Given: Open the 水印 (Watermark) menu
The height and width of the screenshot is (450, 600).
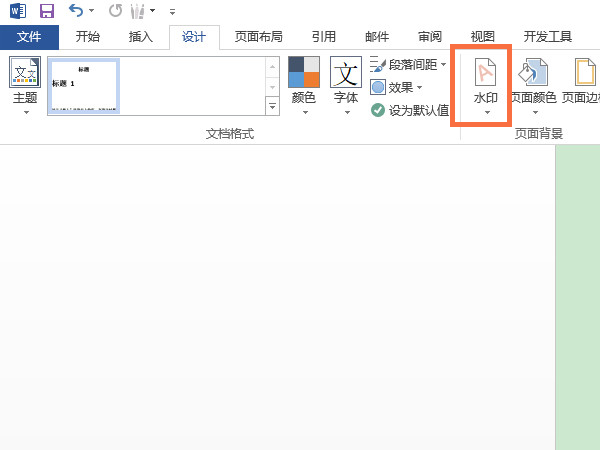Looking at the screenshot, I should coord(485,85).
